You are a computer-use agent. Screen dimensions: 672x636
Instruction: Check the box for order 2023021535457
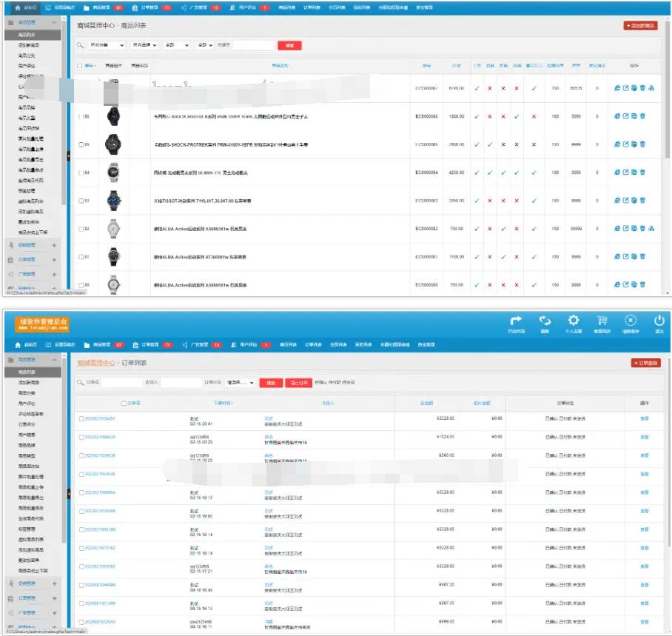click(x=81, y=419)
